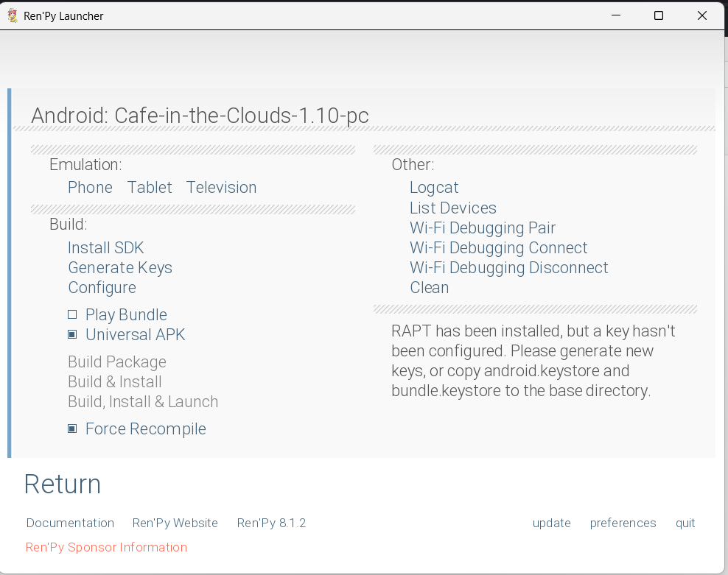Viewport: 728px width, 575px height.
Task: Start Television emulation
Action: click(x=222, y=188)
